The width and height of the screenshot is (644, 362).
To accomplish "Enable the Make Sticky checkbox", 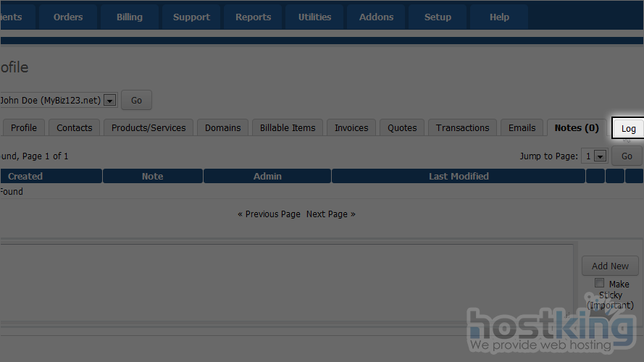I will (x=599, y=283).
